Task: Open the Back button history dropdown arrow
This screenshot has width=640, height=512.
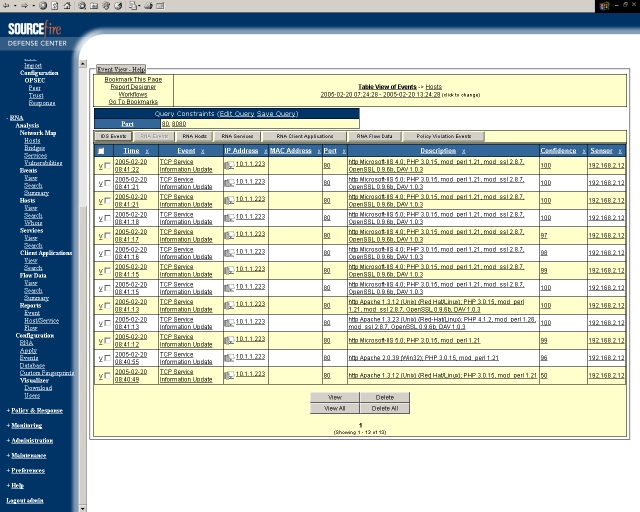Action: (15, 6)
